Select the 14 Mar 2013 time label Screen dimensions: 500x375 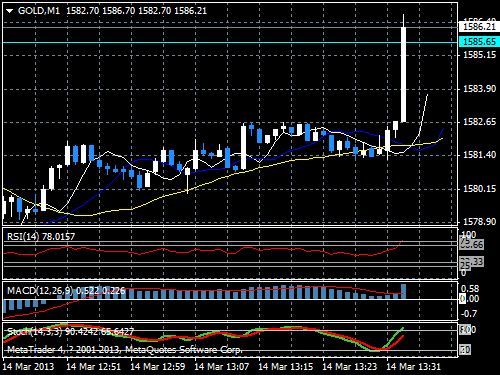(28, 367)
